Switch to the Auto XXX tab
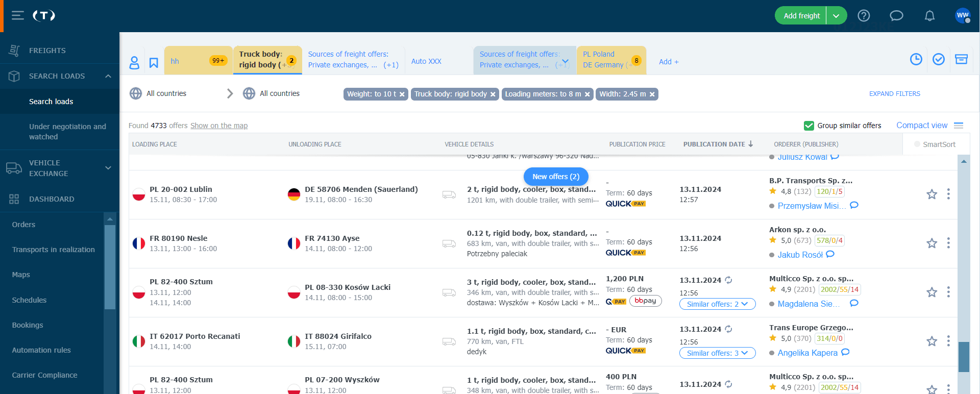 click(x=426, y=61)
